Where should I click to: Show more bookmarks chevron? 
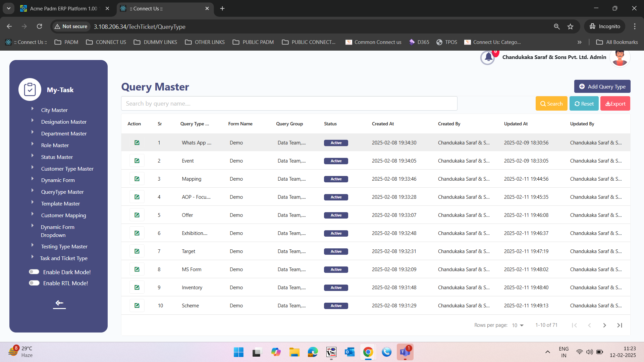(x=579, y=42)
